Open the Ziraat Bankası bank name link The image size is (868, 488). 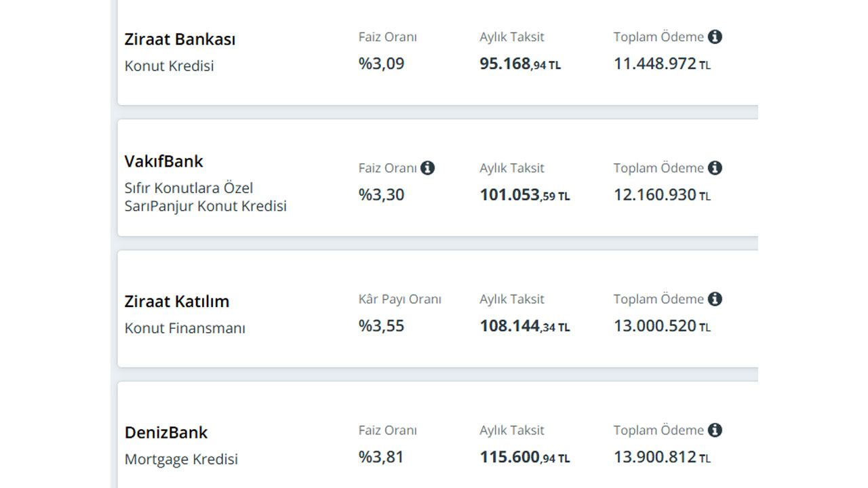coord(180,39)
